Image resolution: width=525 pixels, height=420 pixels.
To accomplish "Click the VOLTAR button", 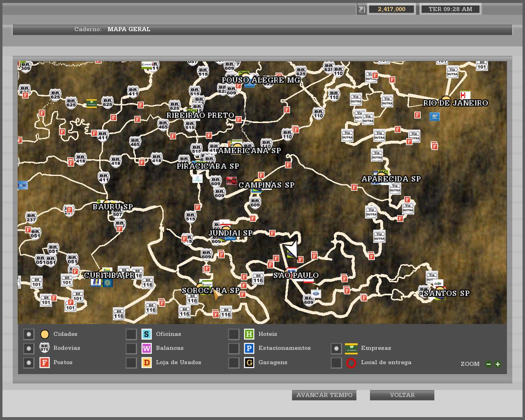I will tap(402, 395).
